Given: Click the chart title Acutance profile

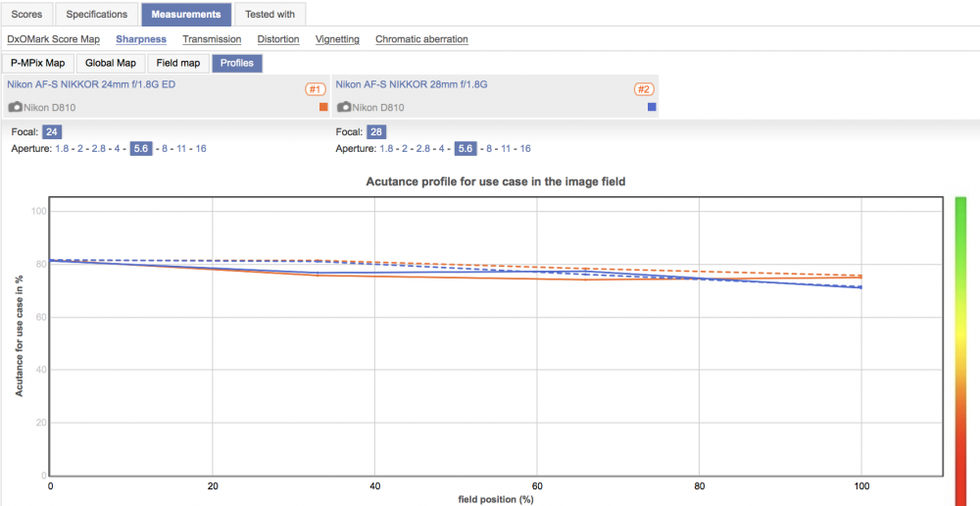Looking at the screenshot, I should pyautogui.click(x=496, y=182).
